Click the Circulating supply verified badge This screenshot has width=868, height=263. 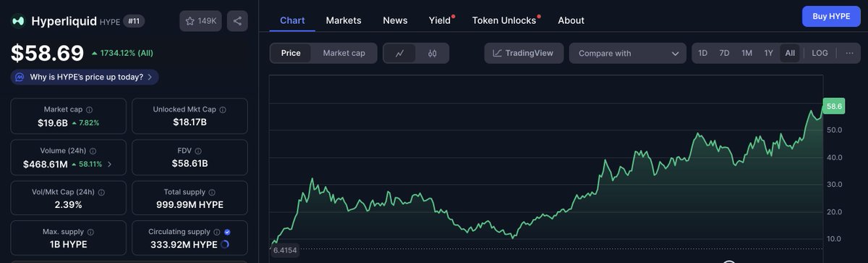pyautogui.click(x=227, y=232)
